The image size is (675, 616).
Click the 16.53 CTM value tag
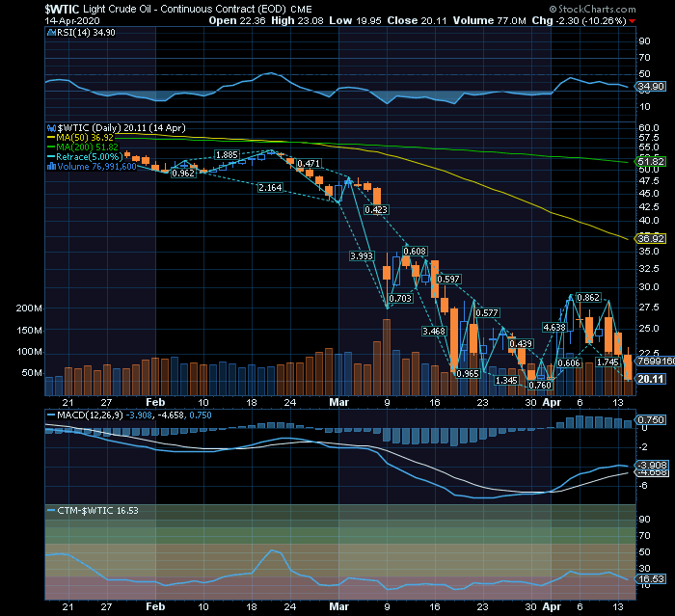[x=651, y=579]
